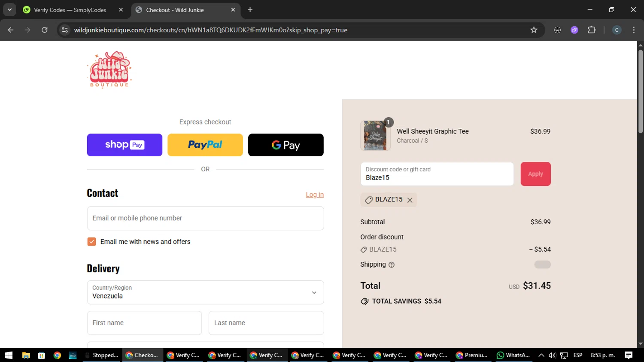Close the Checkout - Wild Junkie tab
The width and height of the screenshot is (644, 362).
(233, 10)
